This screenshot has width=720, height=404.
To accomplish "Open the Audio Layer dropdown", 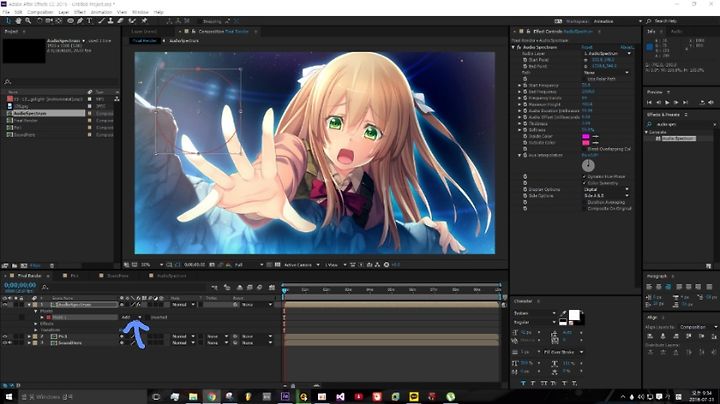I will click(x=607, y=54).
